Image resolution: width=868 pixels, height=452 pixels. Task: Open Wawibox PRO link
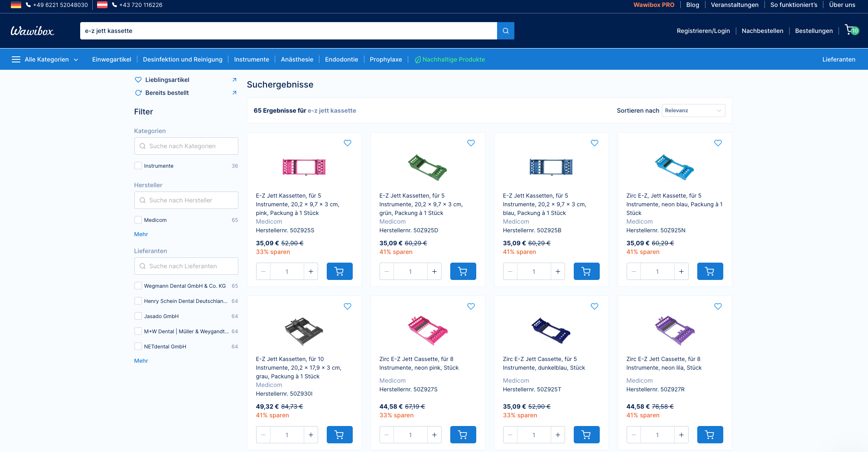pyautogui.click(x=654, y=5)
